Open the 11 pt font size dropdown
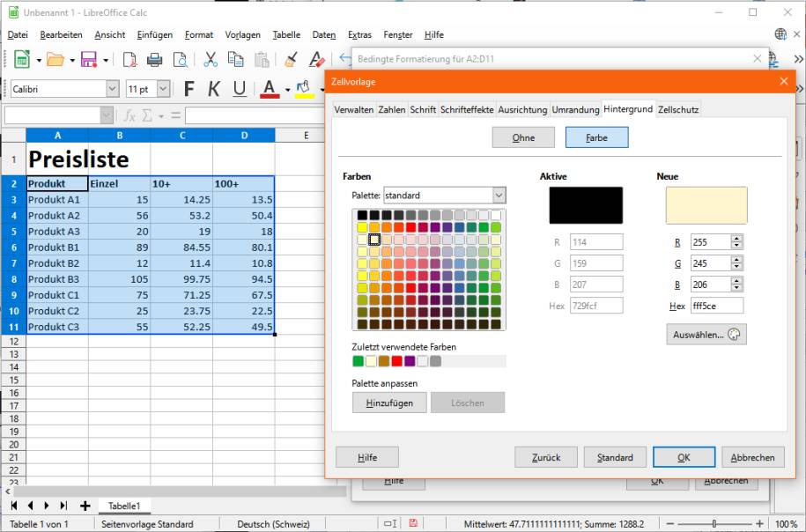The image size is (806, 532). pyautogui.click(x=163, y=89)
